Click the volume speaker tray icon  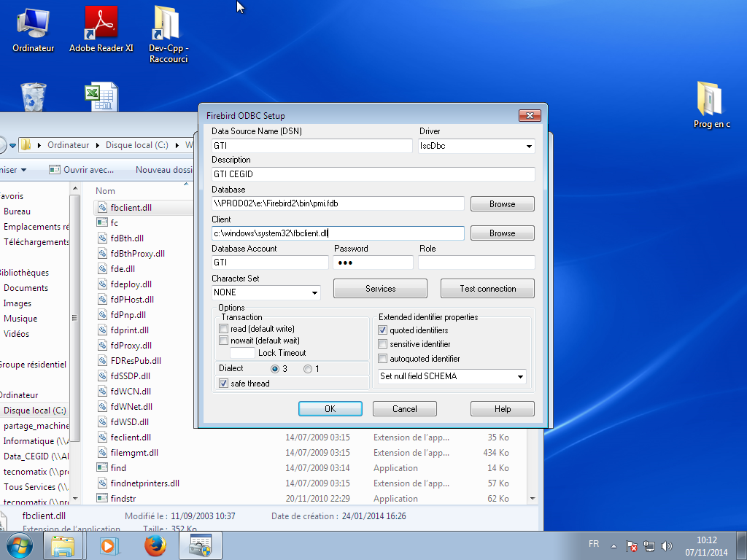click(667, 546)
